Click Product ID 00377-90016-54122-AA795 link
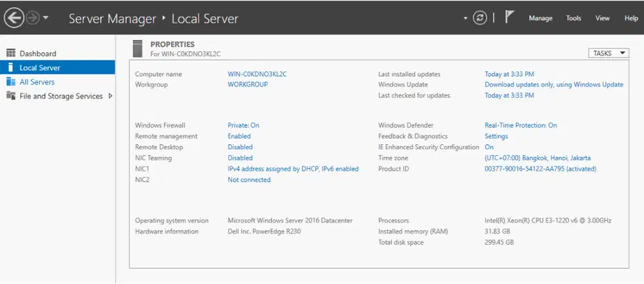The height and width of the screenshot is (284, 644). point(540,169)
